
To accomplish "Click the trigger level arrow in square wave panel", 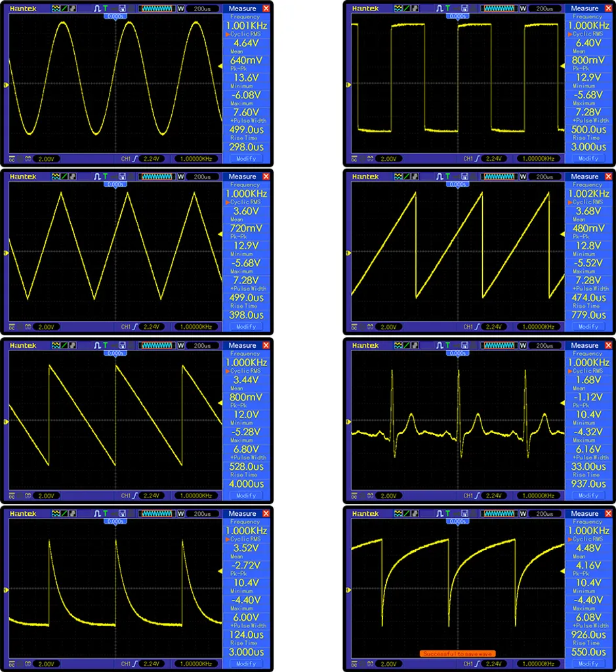I will pos(562,66).
